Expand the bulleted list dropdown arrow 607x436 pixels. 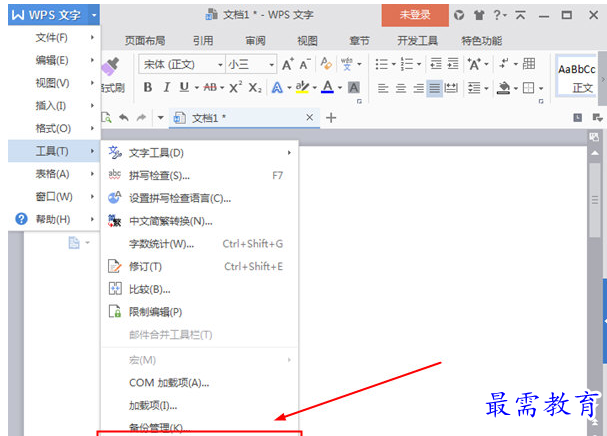point(393,64)
